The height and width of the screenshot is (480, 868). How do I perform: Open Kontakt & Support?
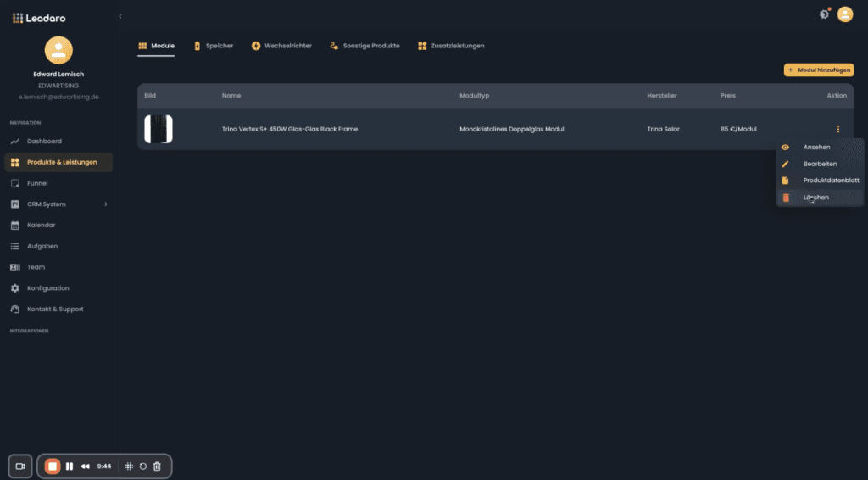pos(58,310)
